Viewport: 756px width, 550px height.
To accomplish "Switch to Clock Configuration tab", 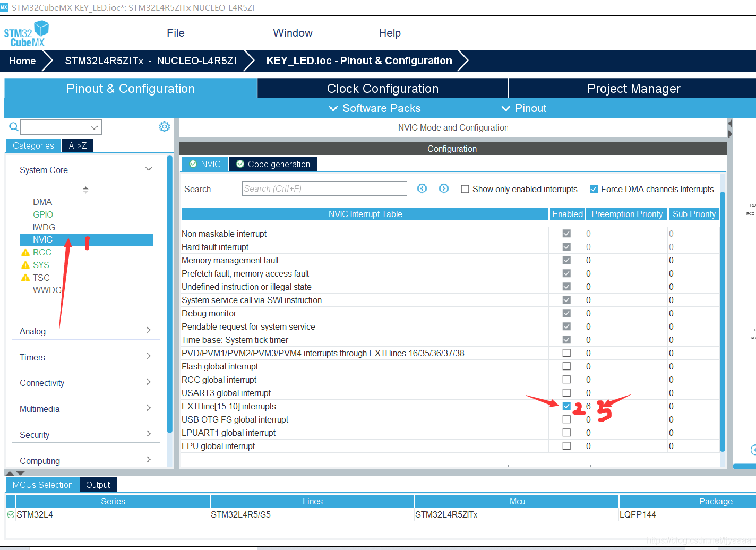I will pos(383,89).
